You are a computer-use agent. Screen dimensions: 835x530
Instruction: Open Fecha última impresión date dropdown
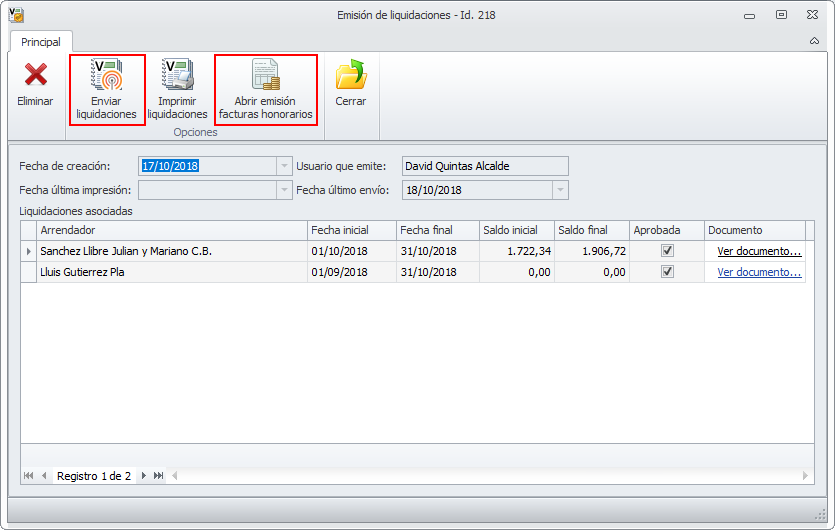(284, 190)
